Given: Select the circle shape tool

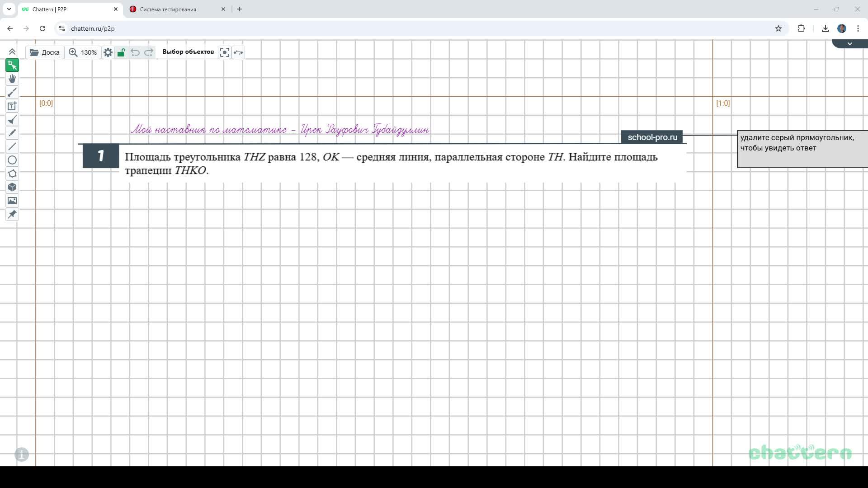Looking at the screenshot, I should [12, 160].
